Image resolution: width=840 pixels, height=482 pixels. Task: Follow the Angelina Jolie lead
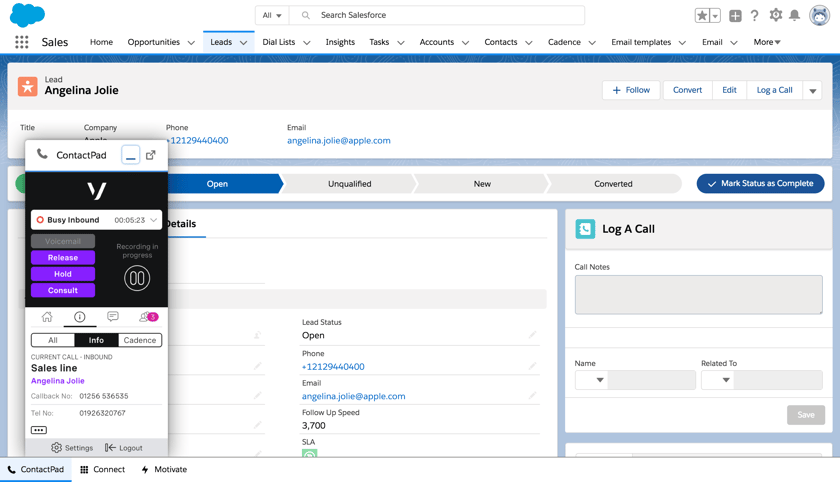coord(631,90)
